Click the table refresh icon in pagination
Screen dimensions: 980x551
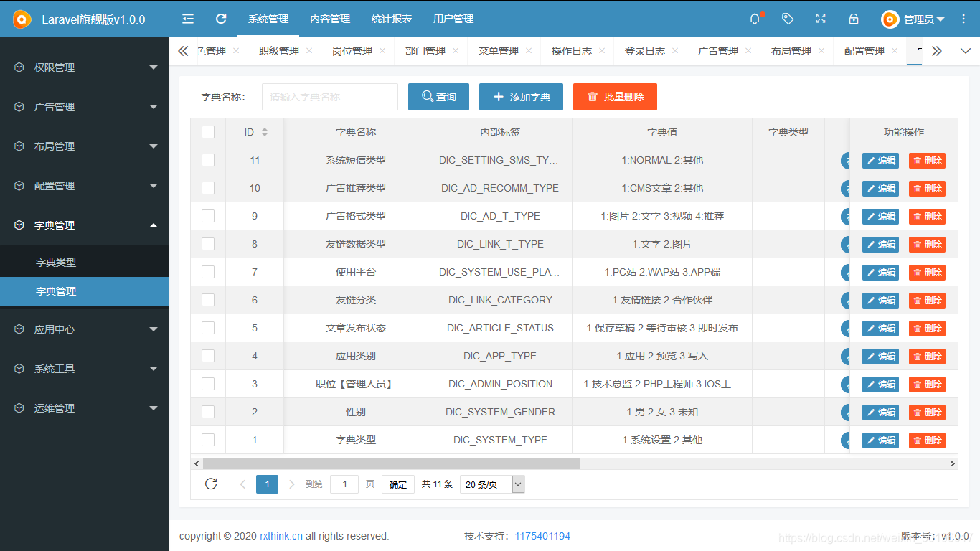pyautogui.click(x=211, y=484)
